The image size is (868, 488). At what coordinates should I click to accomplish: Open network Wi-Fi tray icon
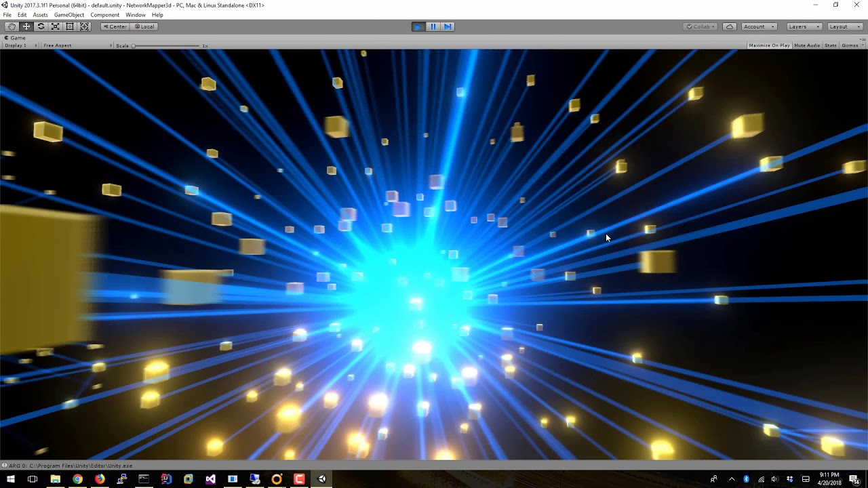[x=761, y=479]
